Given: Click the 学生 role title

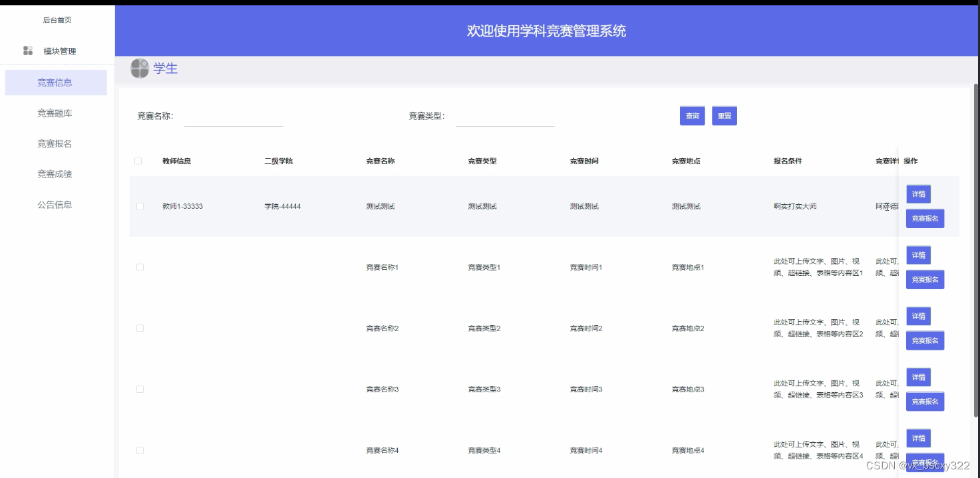Looking at the screenshot, I should (x=166, y=68).
